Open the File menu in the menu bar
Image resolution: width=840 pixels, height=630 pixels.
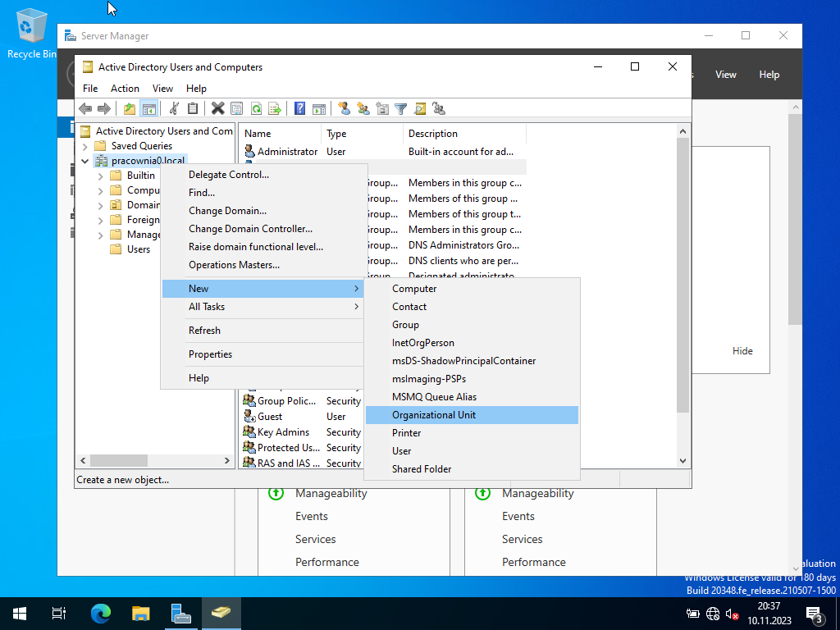90,89
